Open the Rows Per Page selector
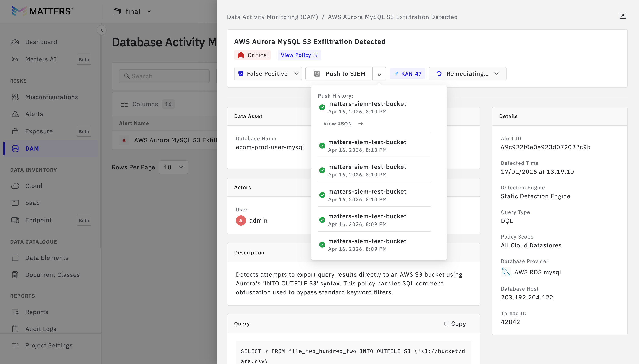639x364 pixels. tap(173, 167)
